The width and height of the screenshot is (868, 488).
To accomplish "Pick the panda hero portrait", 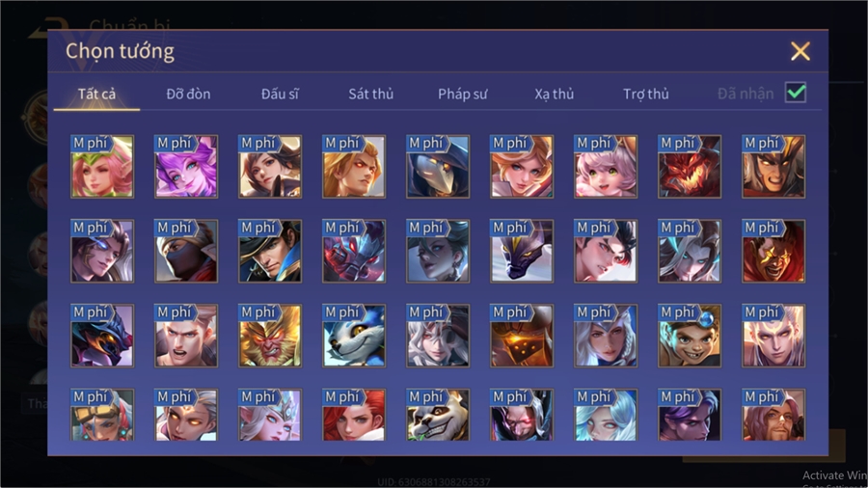I will coord(437,415).
